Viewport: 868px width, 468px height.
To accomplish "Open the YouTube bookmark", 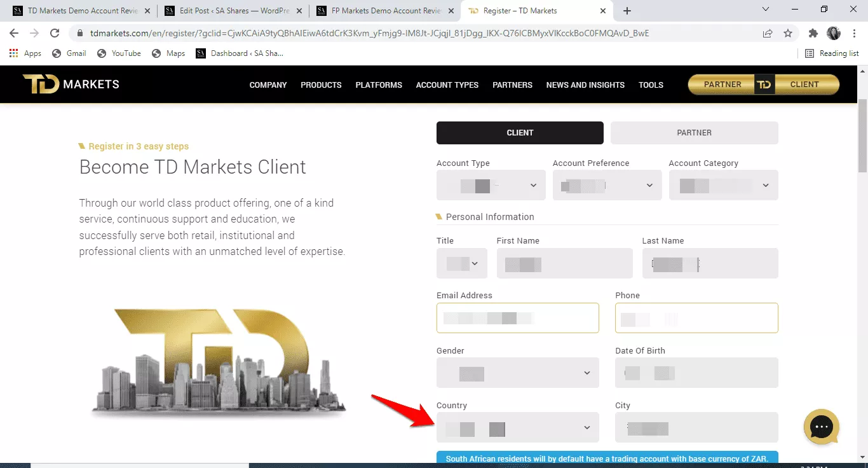I will pos(119,53).
